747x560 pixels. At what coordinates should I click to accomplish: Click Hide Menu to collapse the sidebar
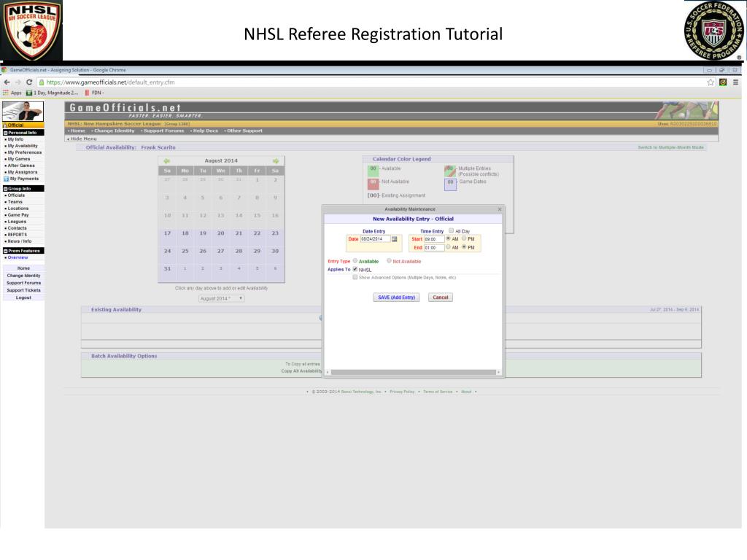click(82, 139)
